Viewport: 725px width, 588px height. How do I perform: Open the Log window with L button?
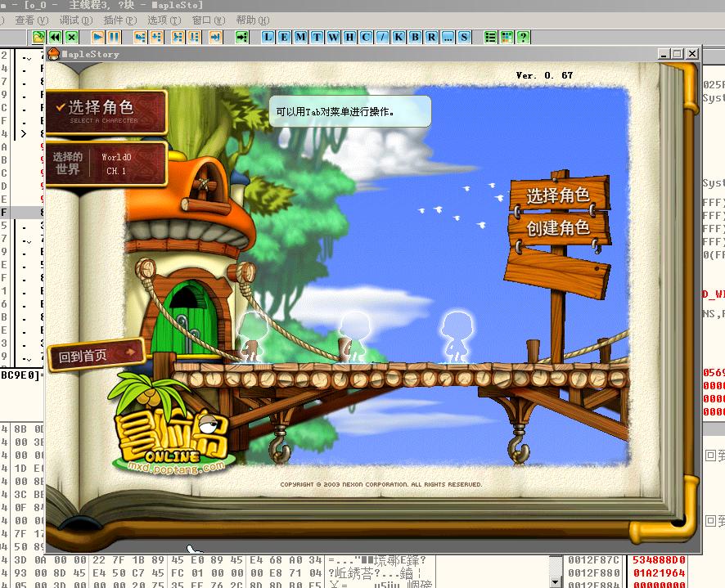268,37
